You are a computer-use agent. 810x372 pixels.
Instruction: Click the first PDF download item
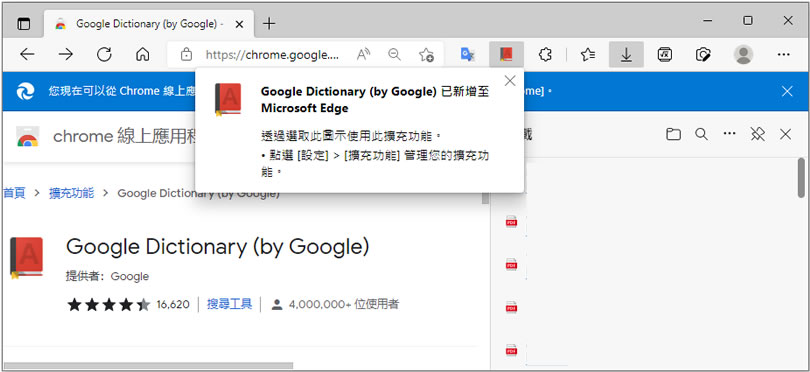click(511, 222)
